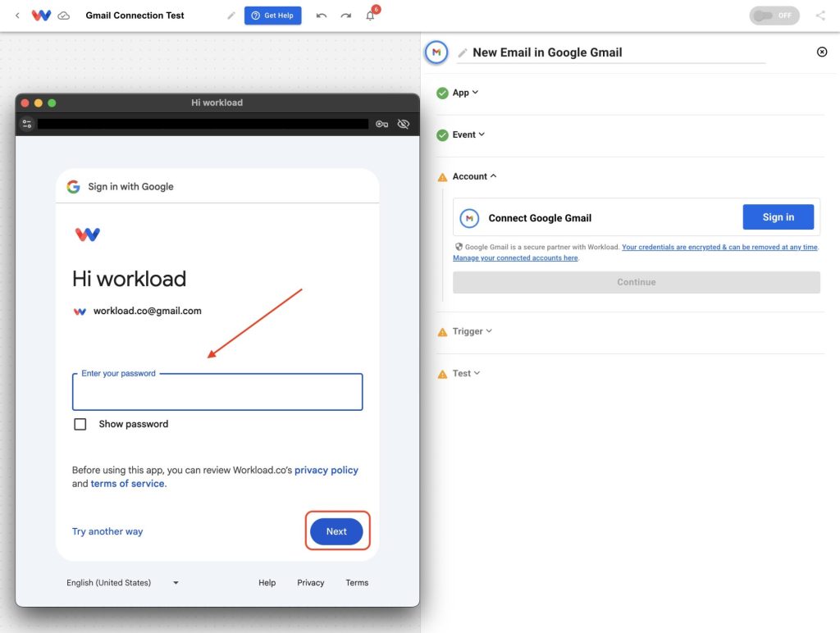Image resolution: width=840 pixels, height=633 pixels.
Task: Open the terms of service link
Action: 127,484
